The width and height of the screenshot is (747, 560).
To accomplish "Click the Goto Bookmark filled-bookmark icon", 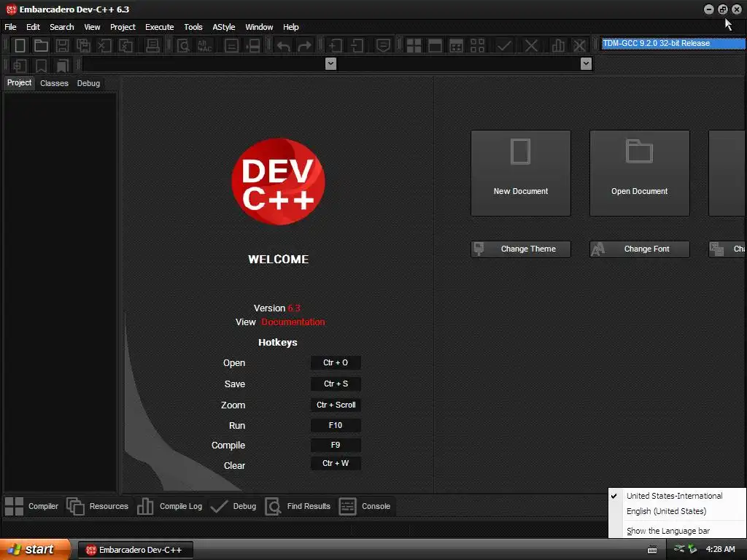I will (63, 65).
